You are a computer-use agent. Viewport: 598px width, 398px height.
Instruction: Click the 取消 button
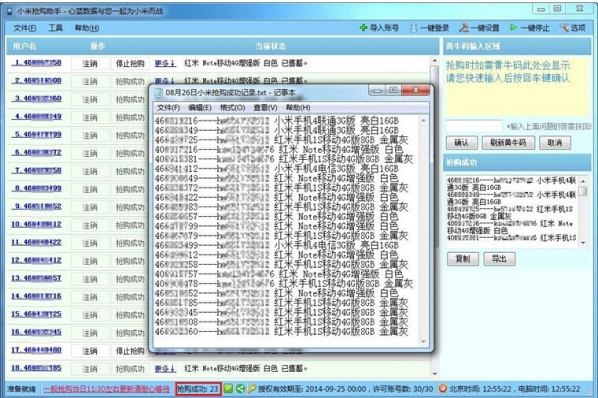point(555,143)
